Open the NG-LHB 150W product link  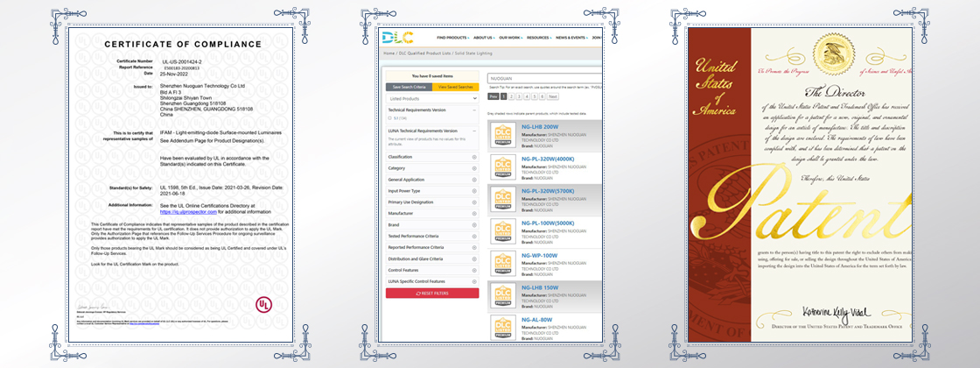click(x=540, y=287)
